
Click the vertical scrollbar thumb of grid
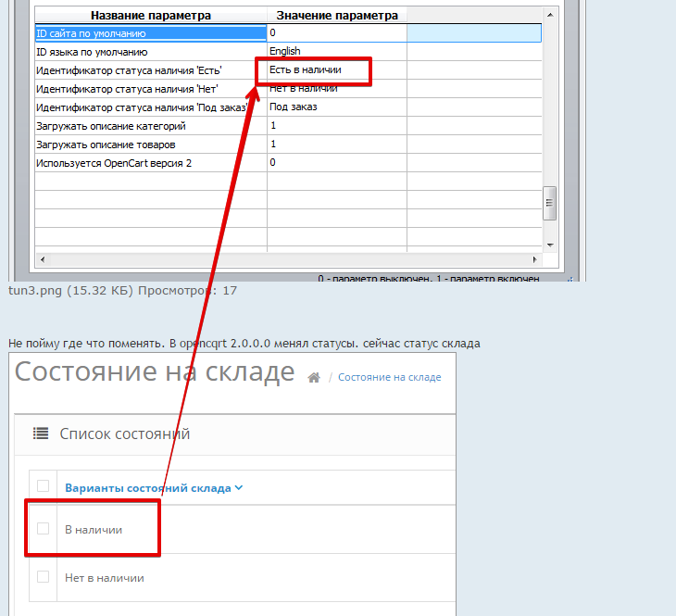coord(549,203)
